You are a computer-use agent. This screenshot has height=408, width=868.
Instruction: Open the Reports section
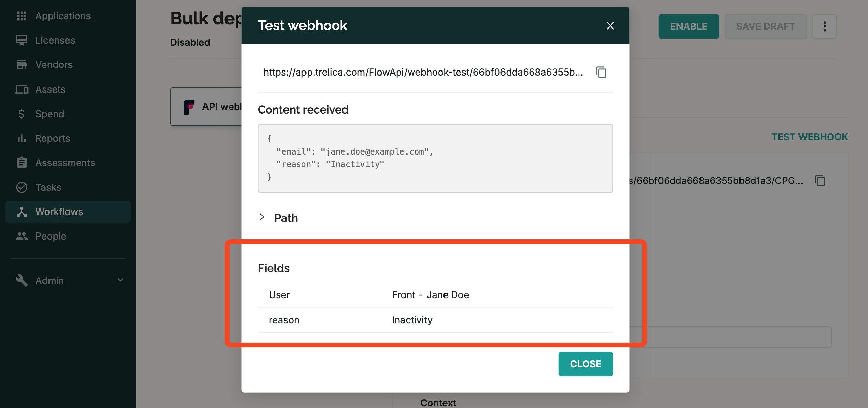[x=53, y=138]
